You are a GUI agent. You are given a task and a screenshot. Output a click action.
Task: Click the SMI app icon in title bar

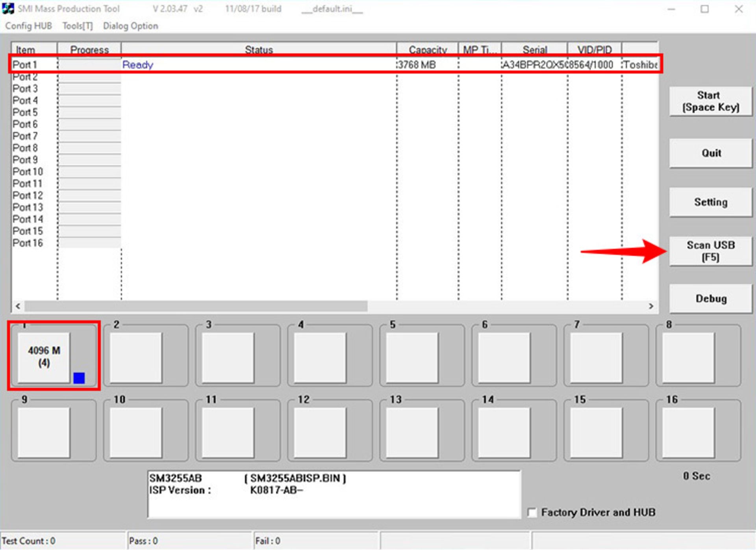(8, 9)
